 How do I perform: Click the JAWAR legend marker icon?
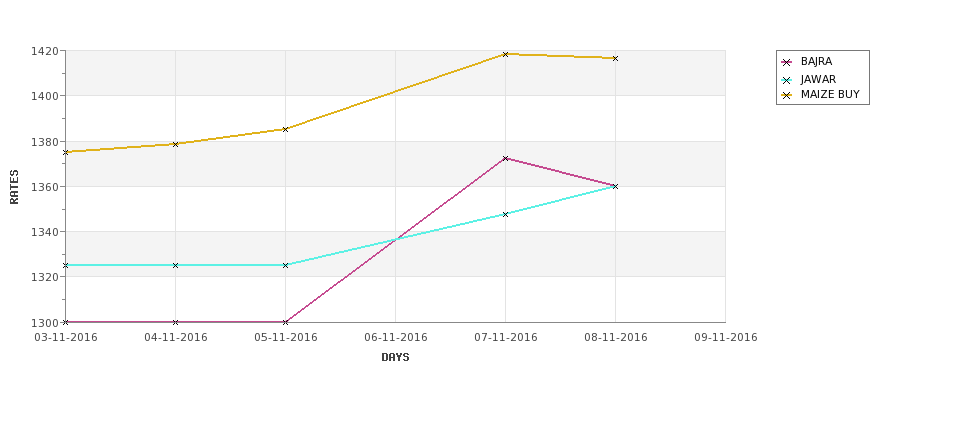pyautogui.click(x=787, y=80)
